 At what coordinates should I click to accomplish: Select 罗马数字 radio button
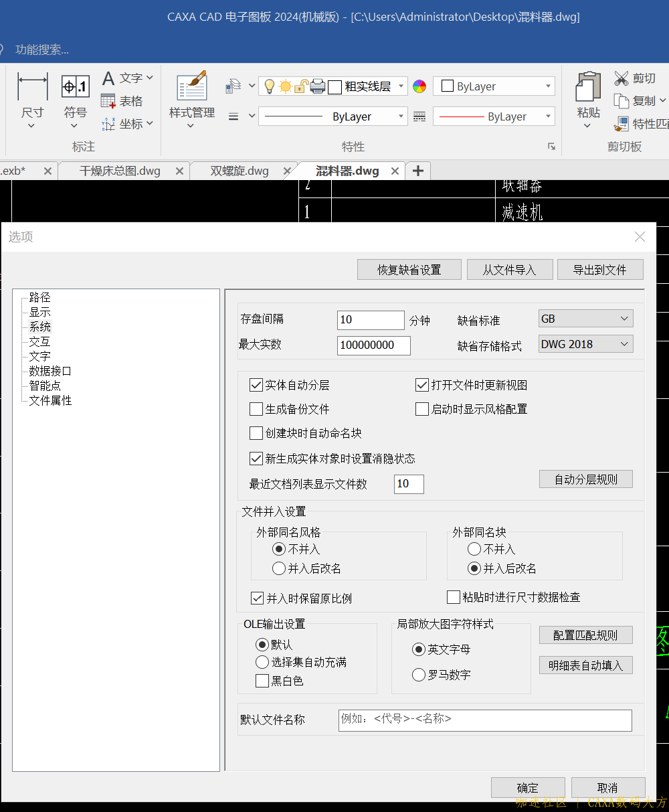(x=419, y=675)
